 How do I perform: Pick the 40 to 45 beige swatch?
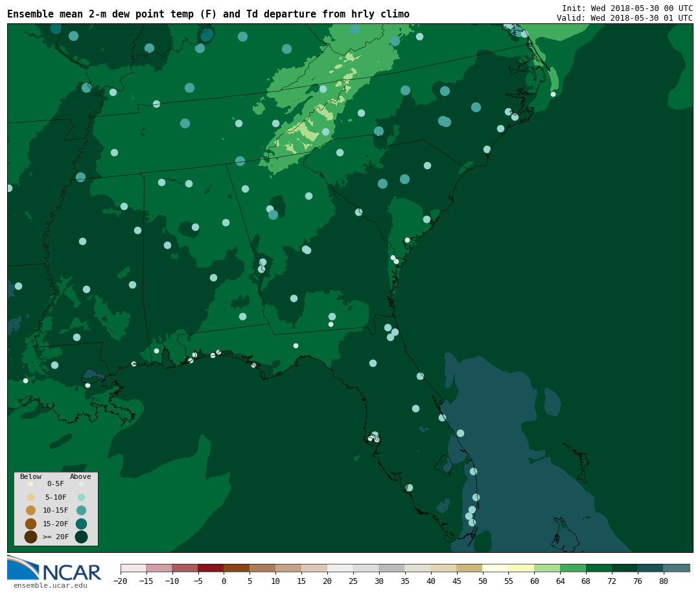444,568
